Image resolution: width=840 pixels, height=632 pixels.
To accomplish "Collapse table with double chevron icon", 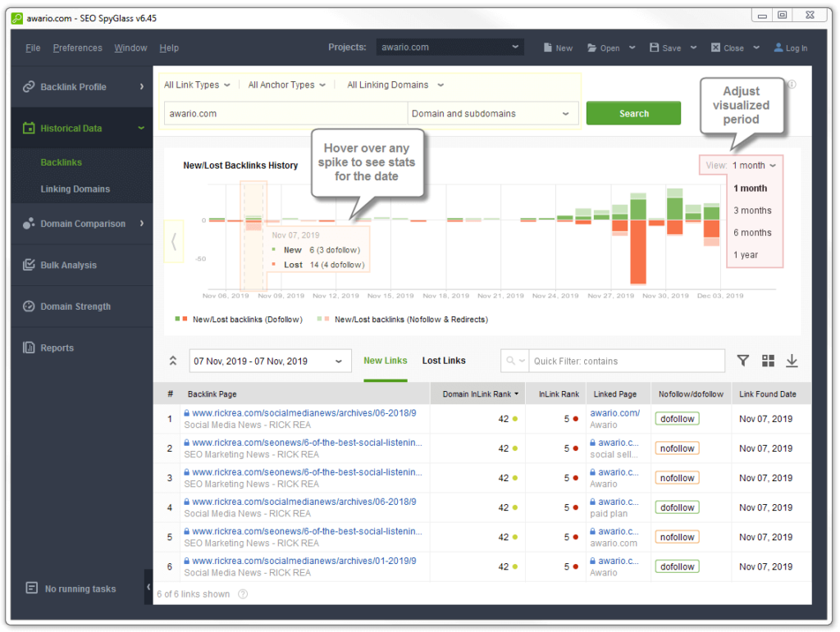I will coord(173,361).
